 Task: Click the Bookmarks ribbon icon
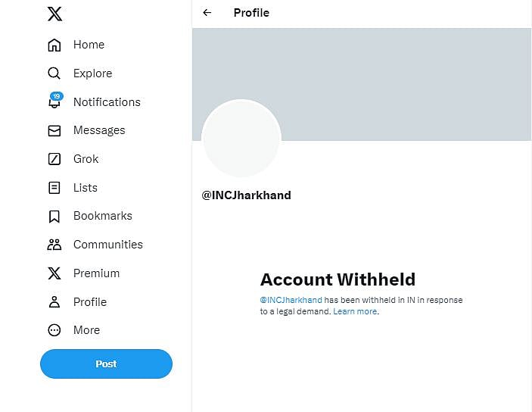click(54, 216)
